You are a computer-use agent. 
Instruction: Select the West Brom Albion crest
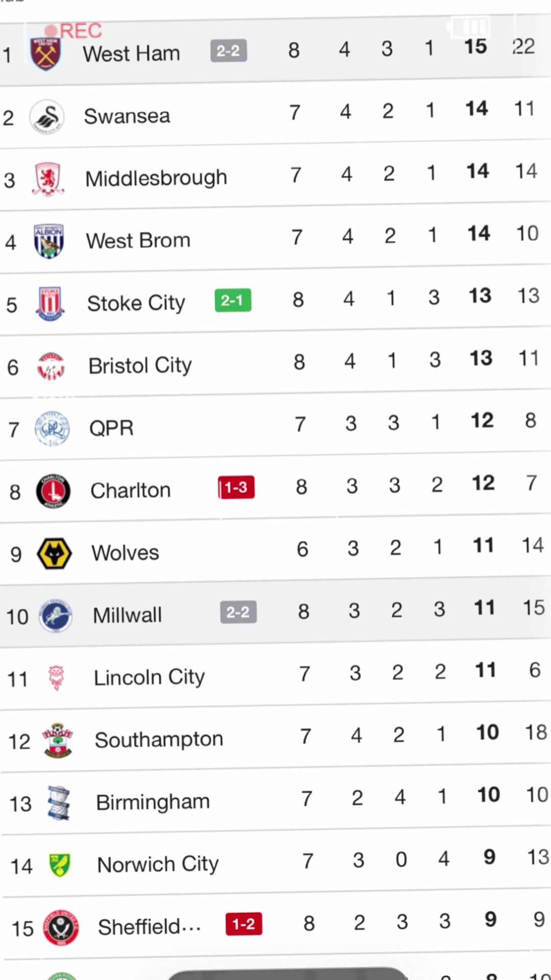click(x=49, y=241)
